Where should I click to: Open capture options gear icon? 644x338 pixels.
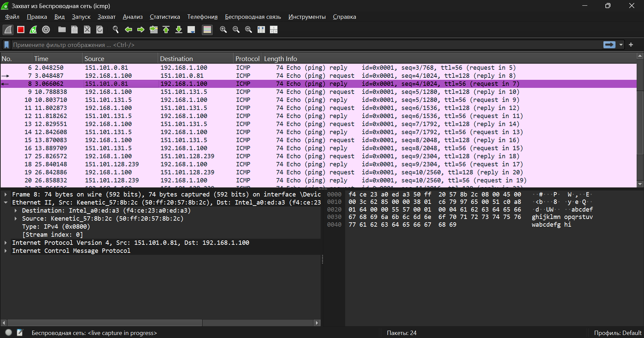46,30
